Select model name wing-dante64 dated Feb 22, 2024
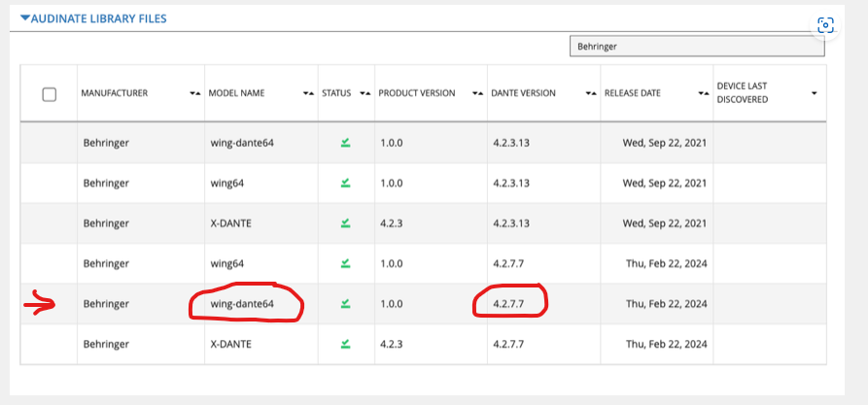Viewport: 868px width, 405px height. tap(242, 303)
